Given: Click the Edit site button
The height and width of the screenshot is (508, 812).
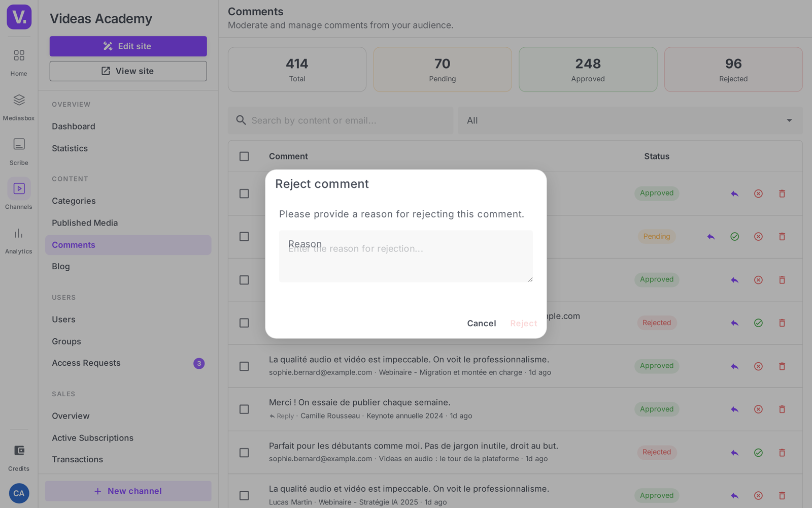Looking at the screenshot, I should (x=128, y=46).
